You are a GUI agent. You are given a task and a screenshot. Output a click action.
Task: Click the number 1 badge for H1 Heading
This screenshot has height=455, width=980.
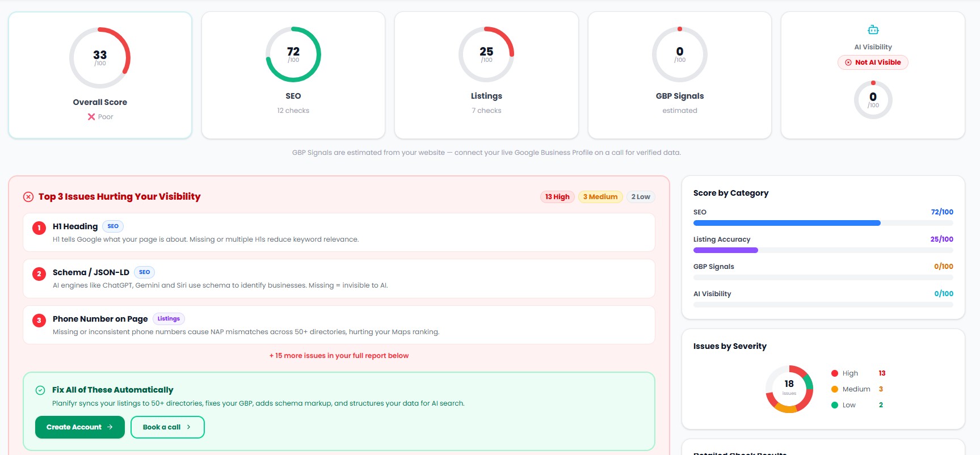click(39, 228)
